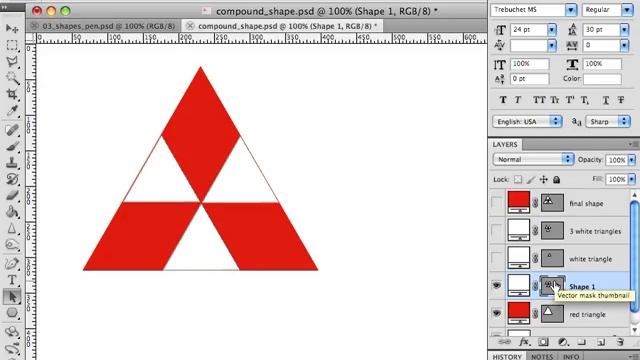Screen dimensions: 640x360
Task: Select the Healing Brush tool
Action: point(12,130)
